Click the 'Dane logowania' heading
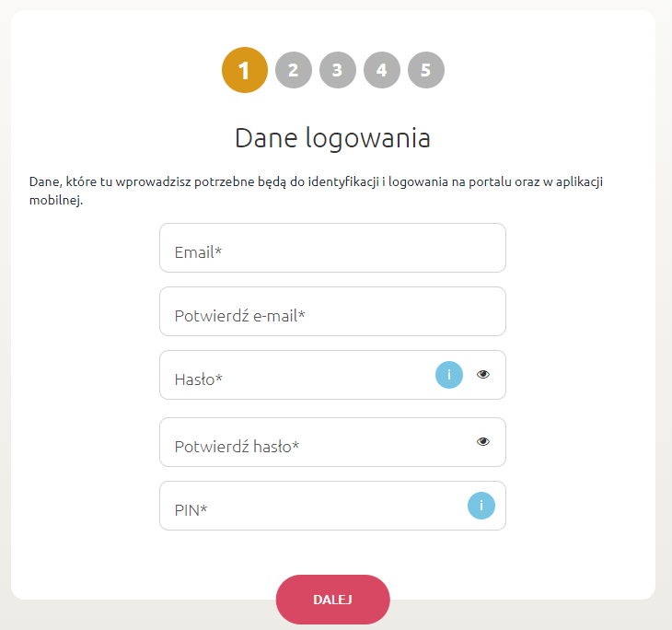Image resolution: width=672 pixels, height=630 pixels. tap(332, 137)
